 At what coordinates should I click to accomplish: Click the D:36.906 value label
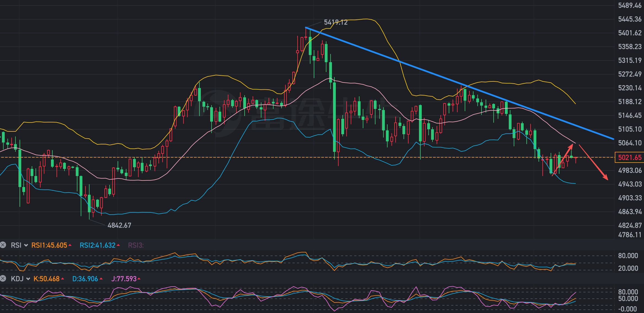[85, 279]
